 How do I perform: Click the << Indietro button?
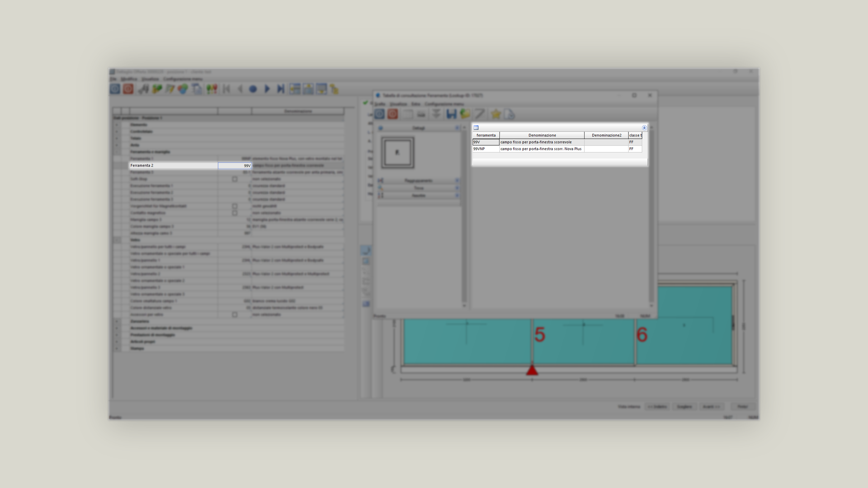tap(657, 407)
